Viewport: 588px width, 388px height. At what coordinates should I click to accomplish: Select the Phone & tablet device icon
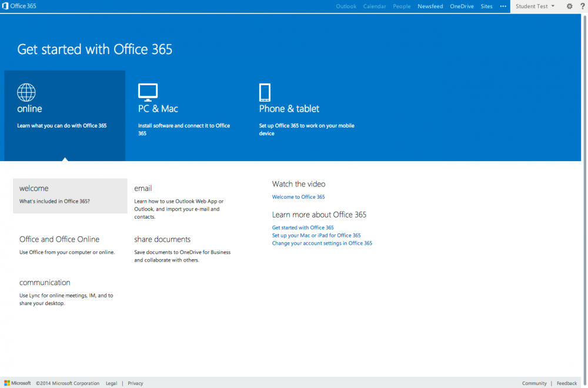(x=265, y=92)
